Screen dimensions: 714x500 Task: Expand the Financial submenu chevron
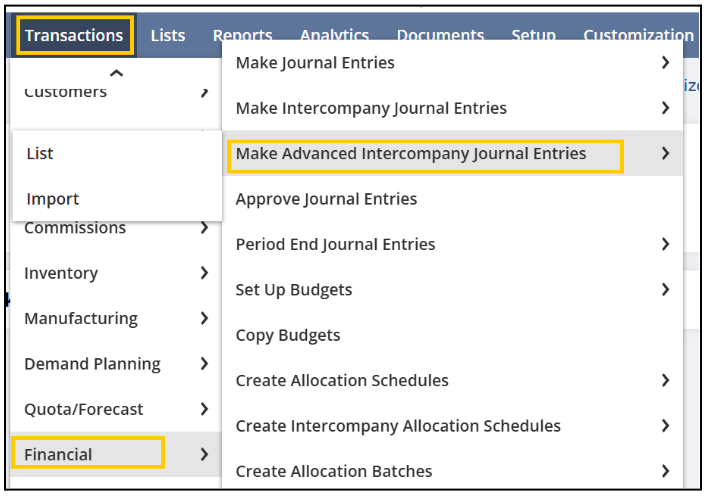(x=204, y=454)
